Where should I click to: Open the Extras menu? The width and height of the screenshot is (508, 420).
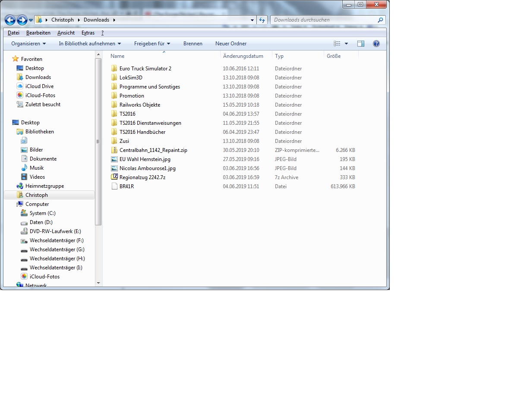click(x=88, y=33)
